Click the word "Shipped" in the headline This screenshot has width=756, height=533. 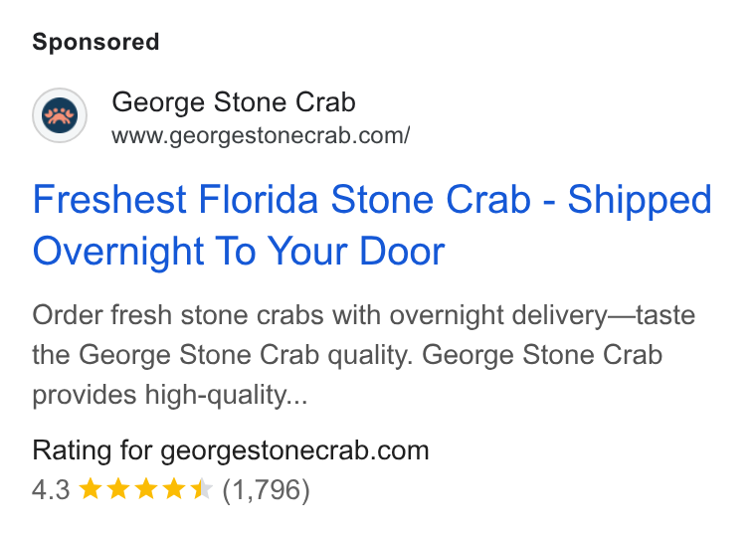[640, 201]
